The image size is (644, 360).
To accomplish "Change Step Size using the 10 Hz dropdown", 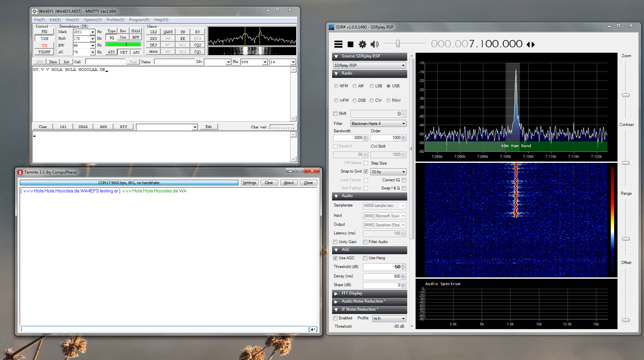I will coord(388,172).
